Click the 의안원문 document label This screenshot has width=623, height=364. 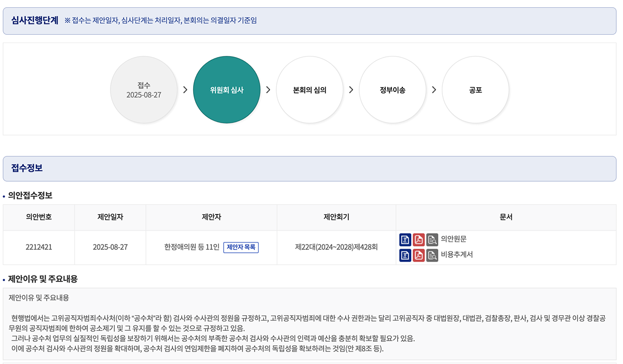[454, 239]
